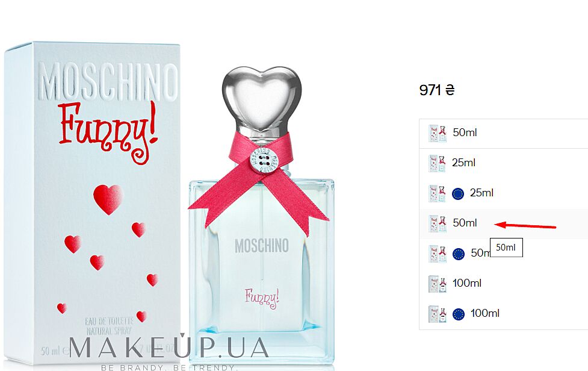Click thumbnail of the EU-flagged 50ml option
The image size is (588, 371).
(x=438, y=254)
